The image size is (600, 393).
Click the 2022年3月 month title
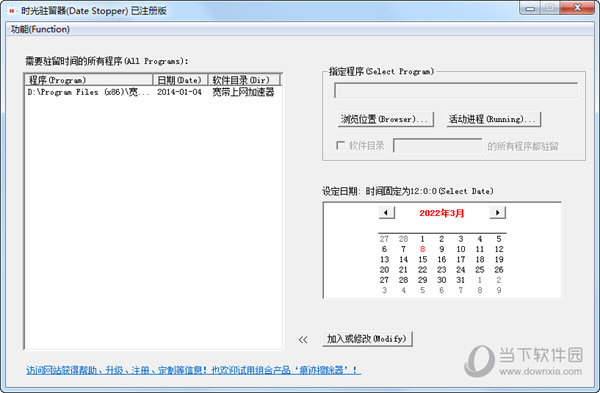tap(442, 213)
